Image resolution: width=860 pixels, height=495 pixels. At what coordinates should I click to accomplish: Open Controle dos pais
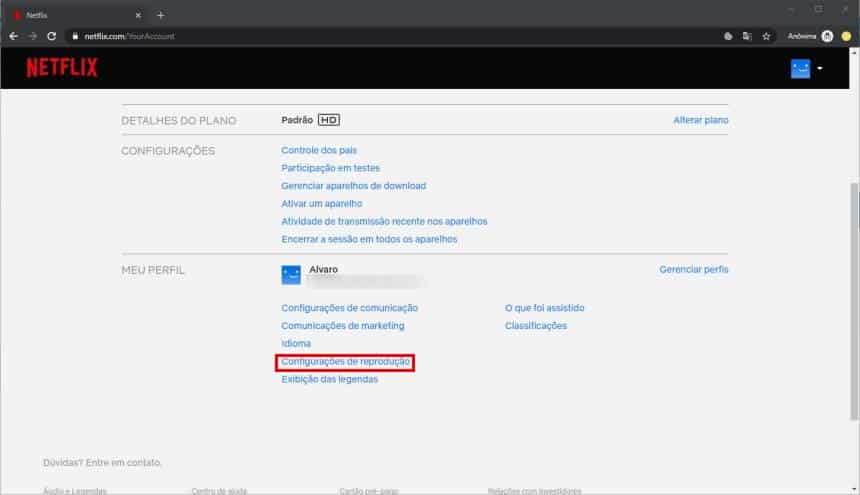tap(319, 150)
